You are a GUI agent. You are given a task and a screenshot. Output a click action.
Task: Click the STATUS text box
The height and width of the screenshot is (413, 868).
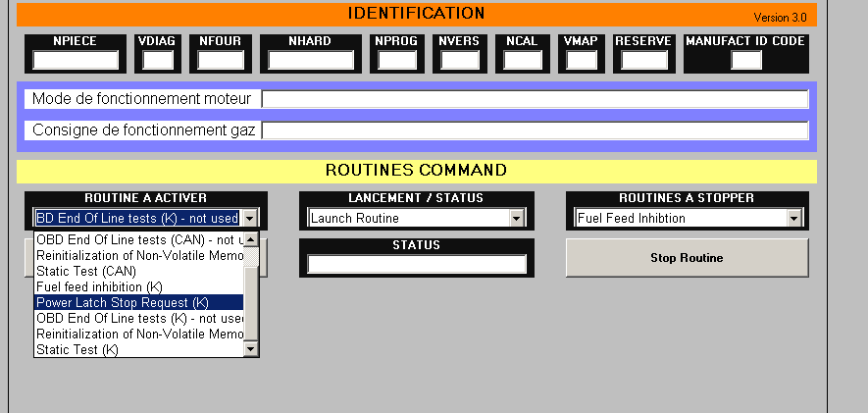[417, 264]
